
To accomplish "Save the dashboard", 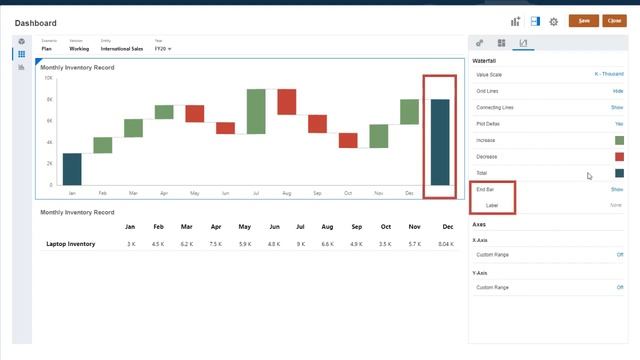I will pos(584,21).
